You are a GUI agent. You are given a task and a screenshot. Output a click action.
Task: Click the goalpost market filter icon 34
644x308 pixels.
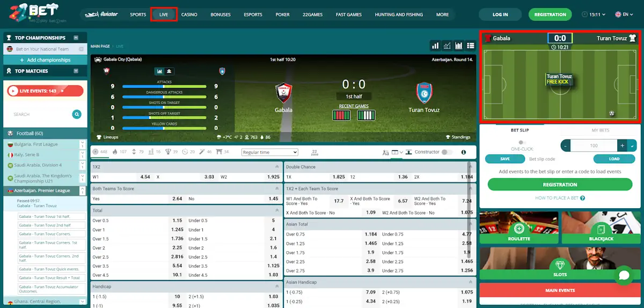(219, 152)
